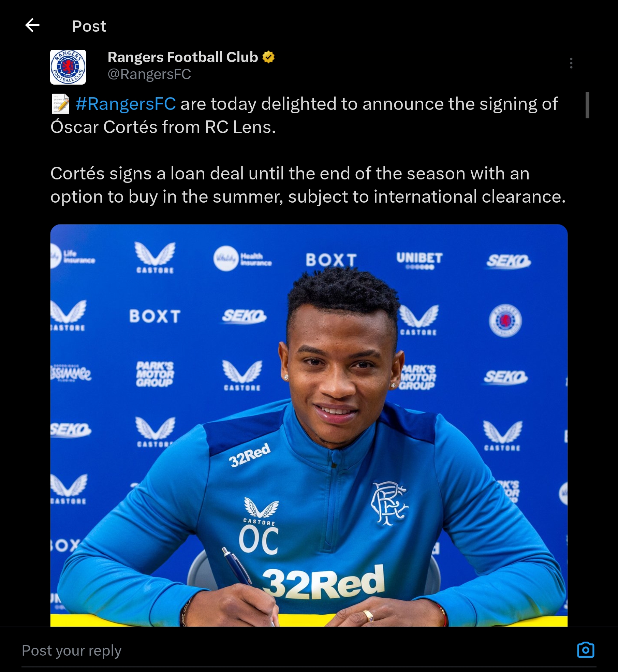Click the Rangers crest on the training top
618x672 pixels.
pos(389,503)
